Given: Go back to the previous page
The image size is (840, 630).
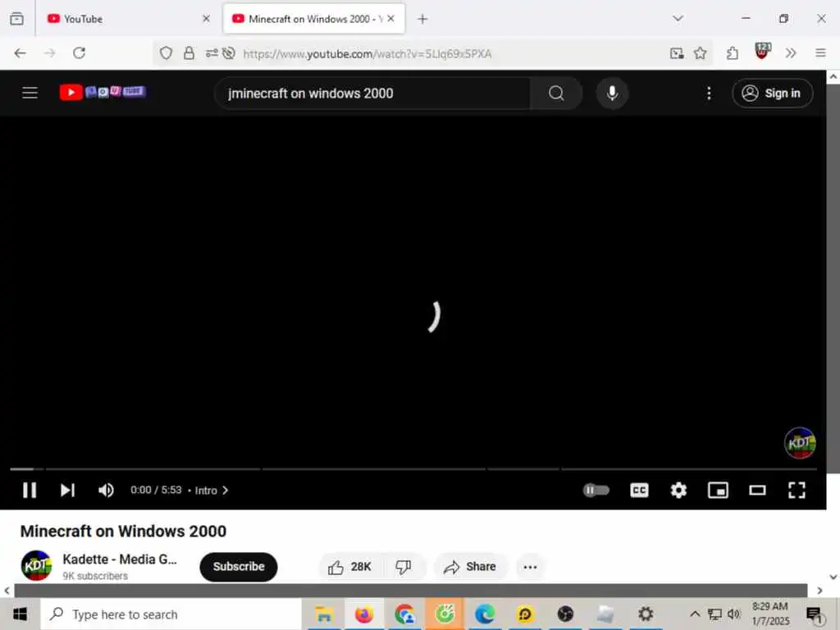Looking at the screenshot, I should tap(20, 53).
